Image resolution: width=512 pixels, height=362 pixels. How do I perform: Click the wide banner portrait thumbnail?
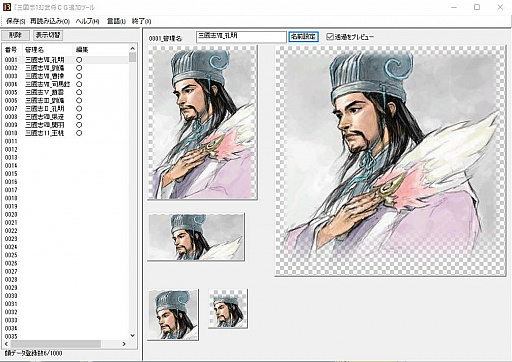coord(196,237)
